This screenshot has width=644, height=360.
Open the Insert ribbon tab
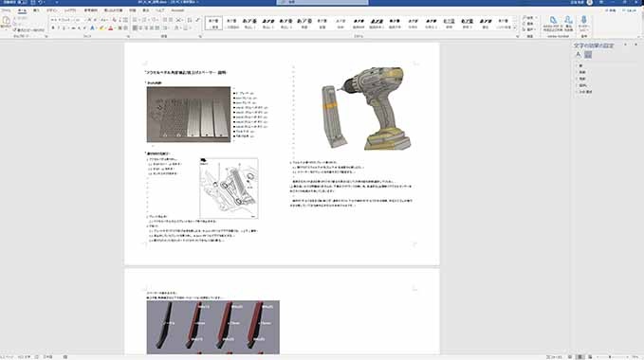pyautogui.click(x=36, y=10)
